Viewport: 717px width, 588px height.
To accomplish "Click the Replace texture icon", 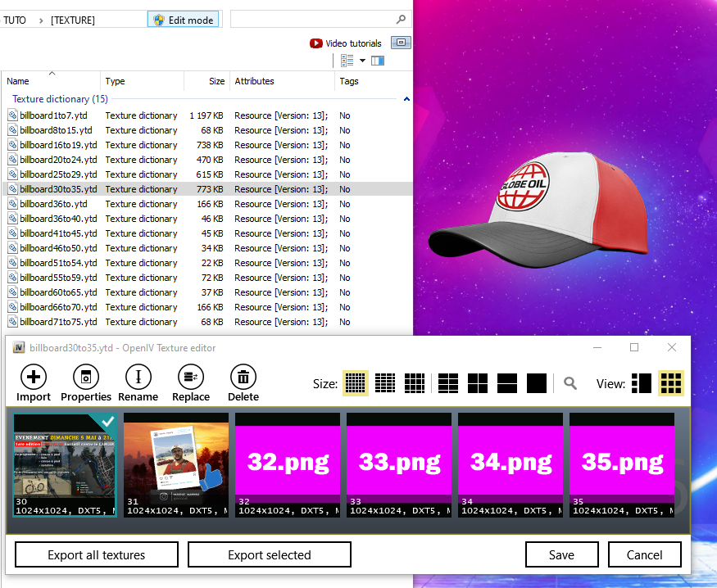I will point(191,378).
